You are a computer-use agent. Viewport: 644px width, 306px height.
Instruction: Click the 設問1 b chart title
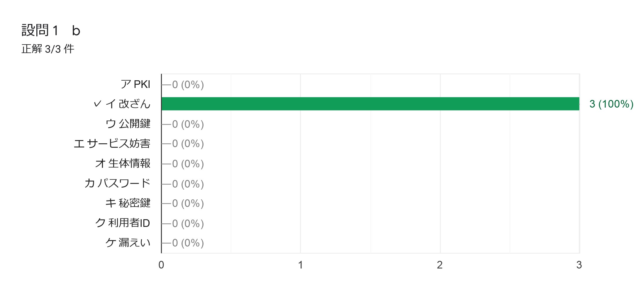(51, 30)
